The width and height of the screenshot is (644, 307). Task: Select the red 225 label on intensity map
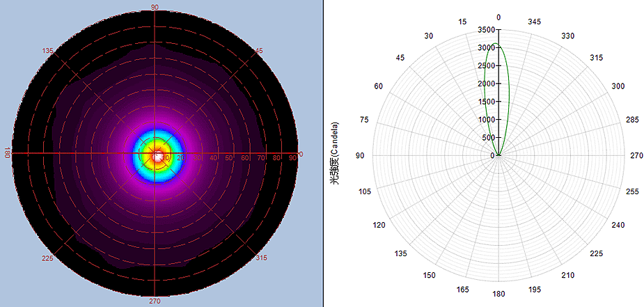47,258
